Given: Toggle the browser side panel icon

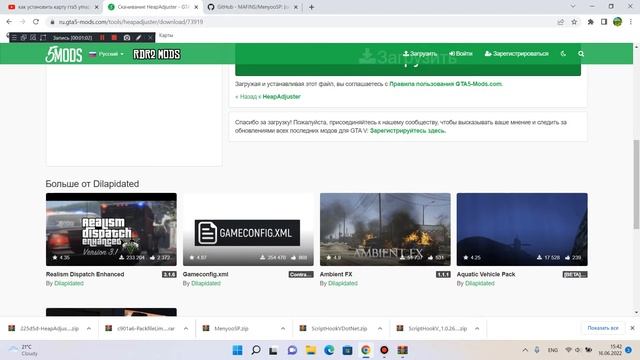Looking at the screenshot, I should [604, 22].
